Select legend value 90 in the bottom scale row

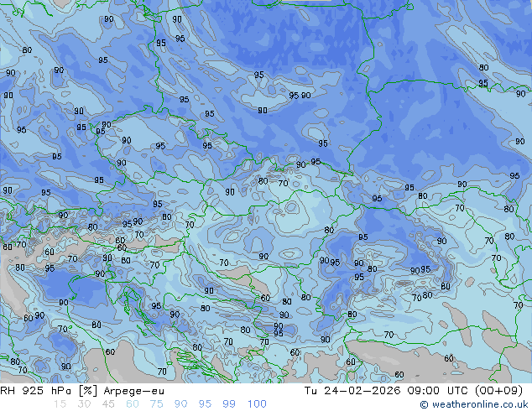(180, 404)
